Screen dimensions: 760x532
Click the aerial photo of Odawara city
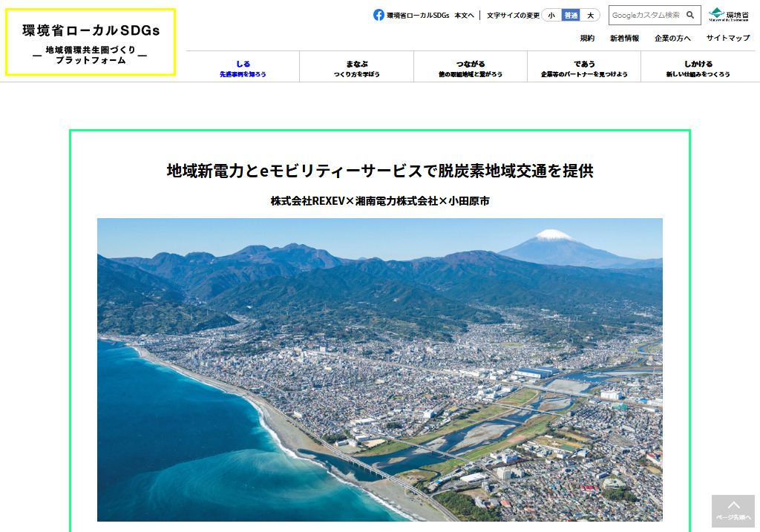tap(379, 369)
